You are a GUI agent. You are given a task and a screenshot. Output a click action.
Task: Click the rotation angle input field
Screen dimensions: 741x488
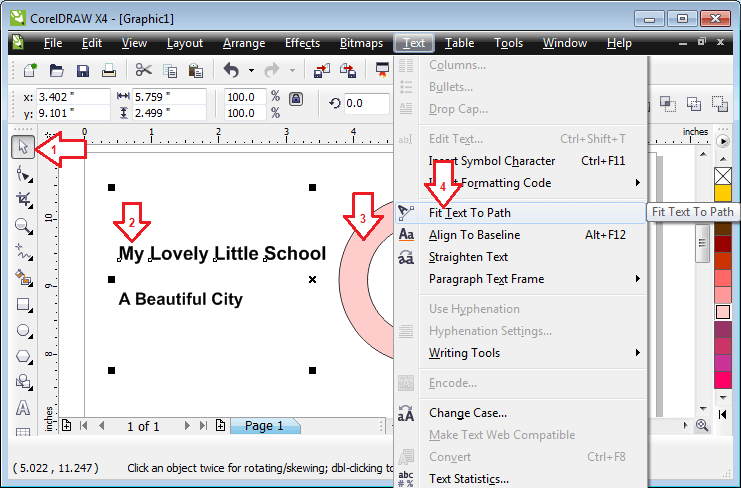(367, 103)
